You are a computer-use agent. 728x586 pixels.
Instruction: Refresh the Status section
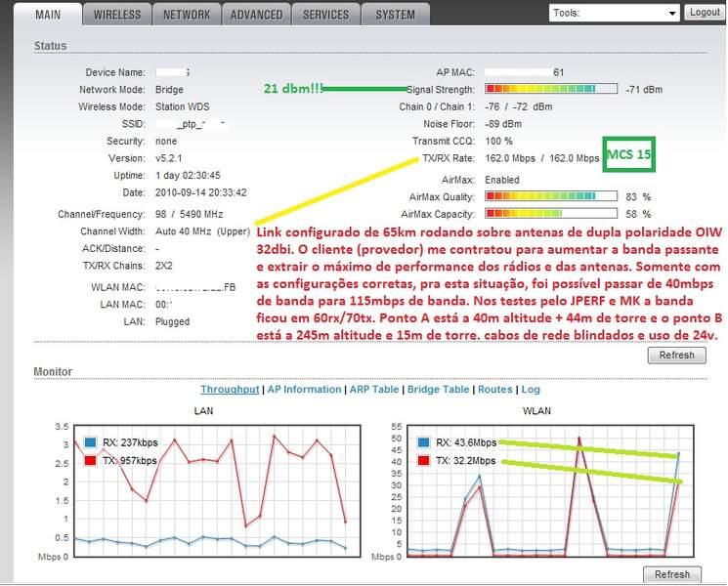coord(676,355)
